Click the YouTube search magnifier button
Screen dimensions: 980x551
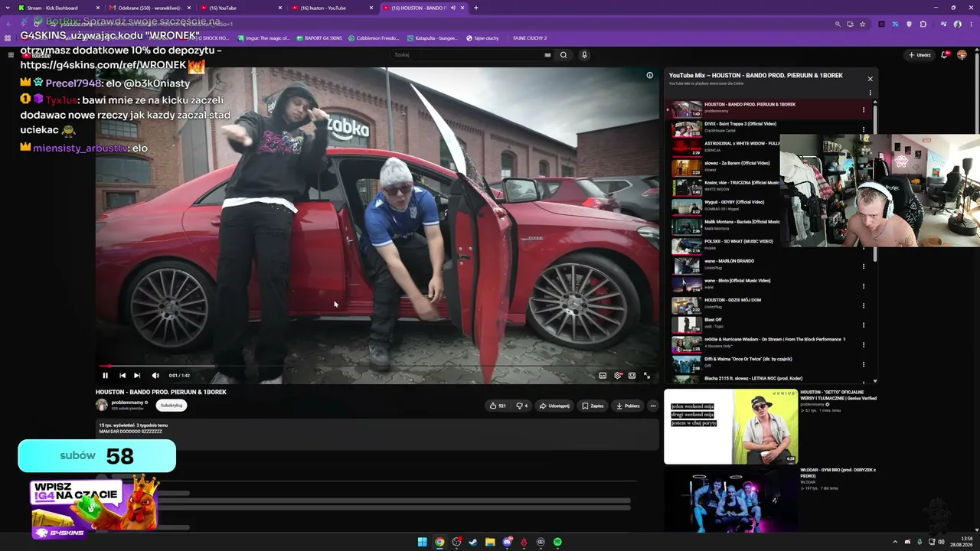[x=563, y=55]
